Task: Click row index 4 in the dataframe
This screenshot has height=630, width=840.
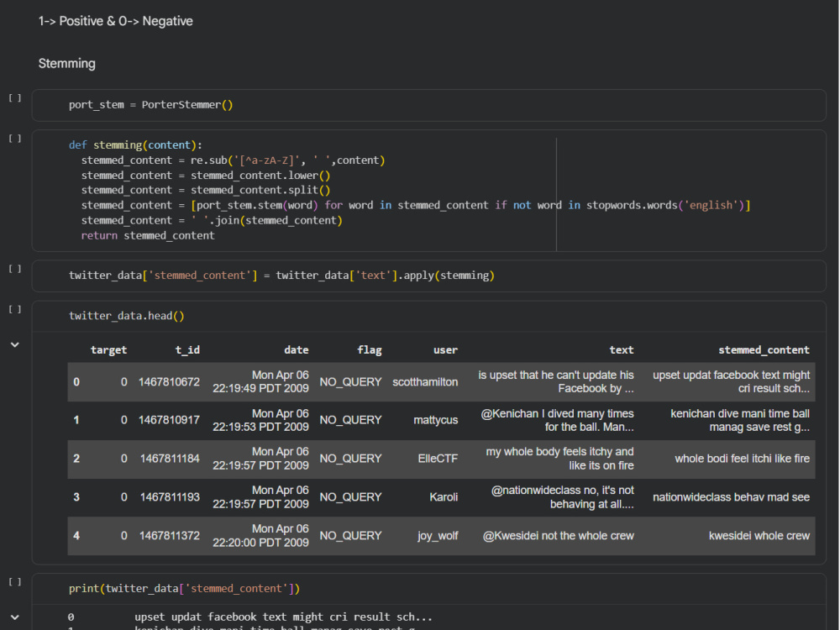Action: [x=76, y=536]
